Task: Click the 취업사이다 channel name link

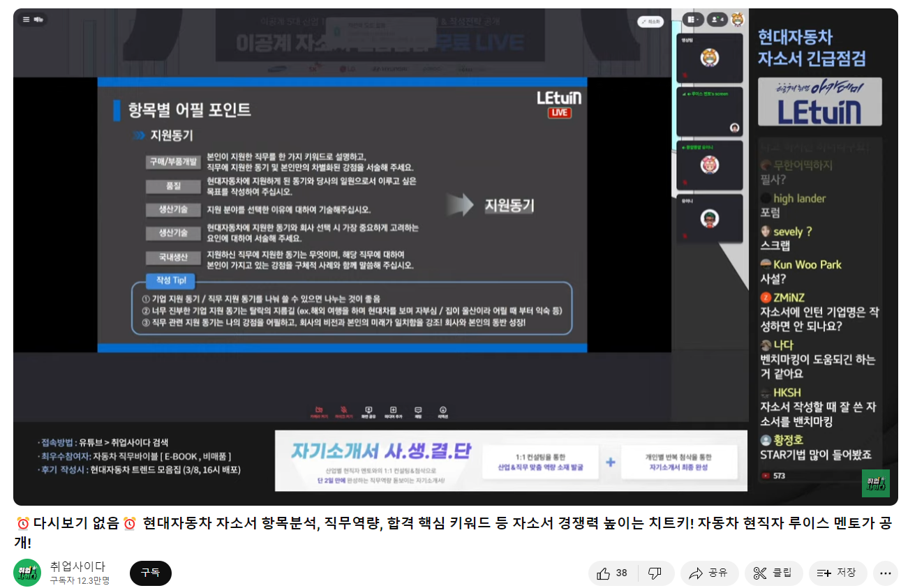Action: coord(77,566)
